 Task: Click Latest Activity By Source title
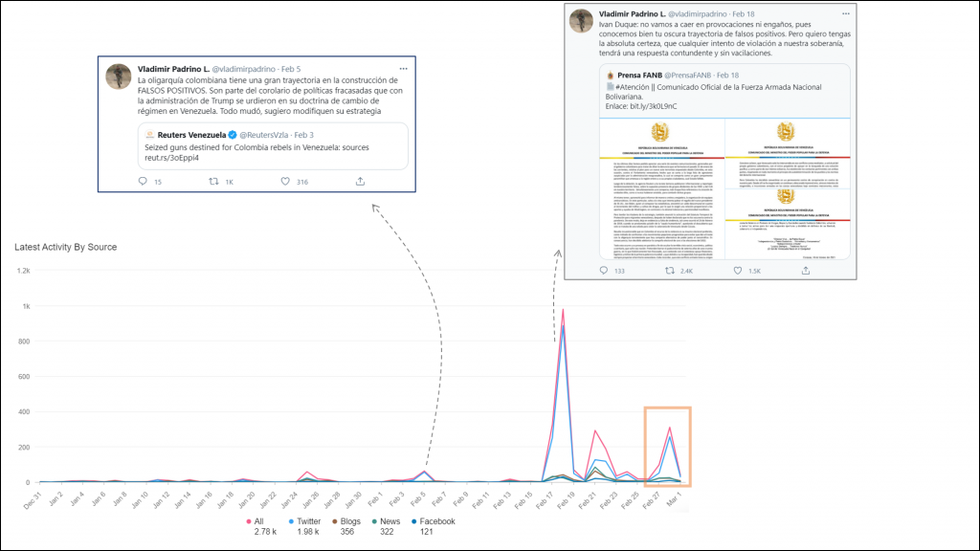click(66, 247)
